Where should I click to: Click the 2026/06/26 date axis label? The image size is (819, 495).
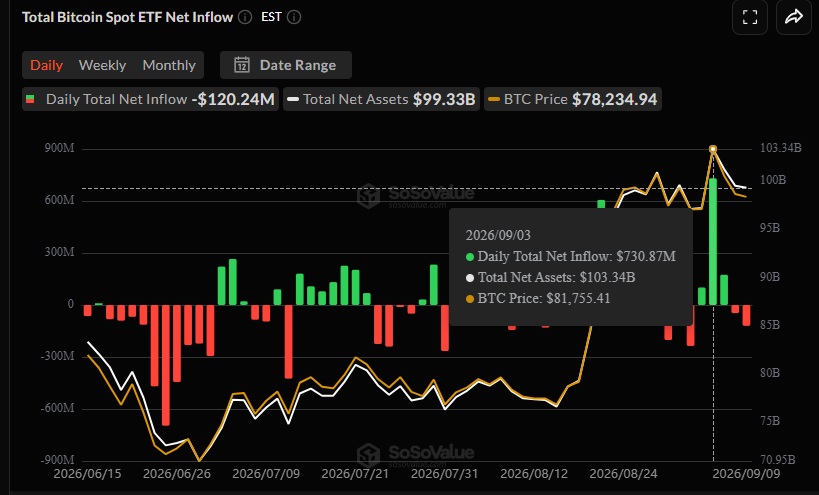click(x=177, y=474)
